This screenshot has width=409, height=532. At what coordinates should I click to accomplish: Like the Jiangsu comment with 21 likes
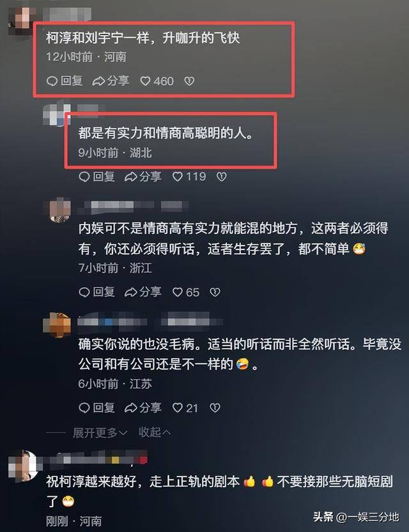(x=185, y=408)
